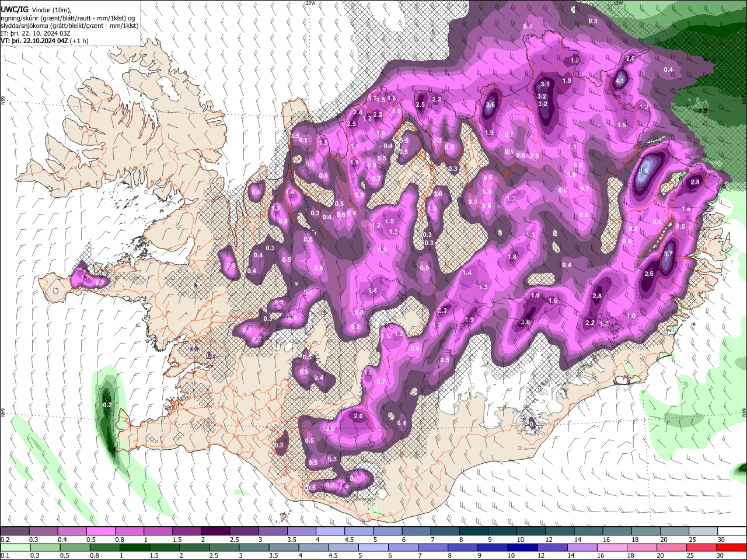Click the 3.6 snowfall value on the map

pos(490,105)
